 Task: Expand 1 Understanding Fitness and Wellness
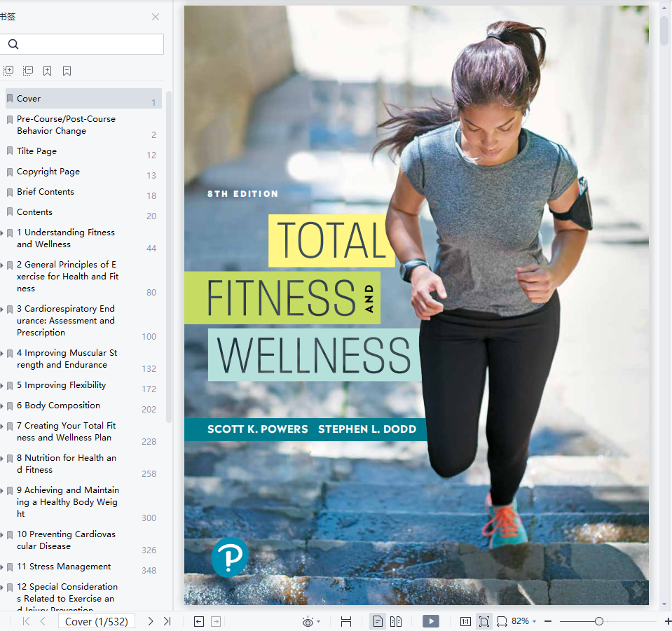1,233
